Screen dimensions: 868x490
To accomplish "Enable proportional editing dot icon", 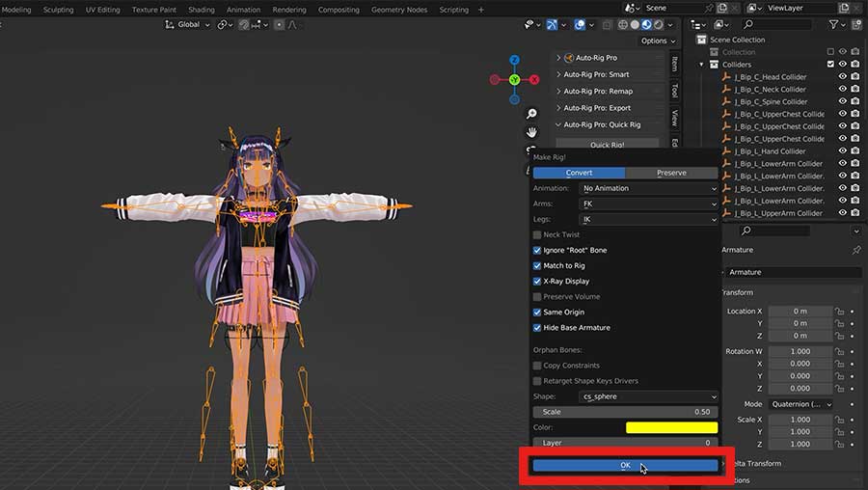I will pos(279,25).
